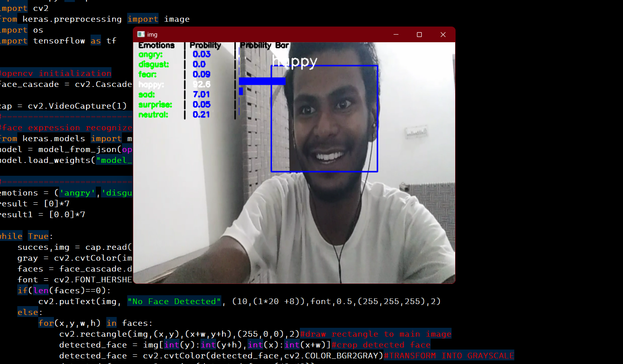Click the face_cascade assignment line
The image size is (623, 364).
64,84
